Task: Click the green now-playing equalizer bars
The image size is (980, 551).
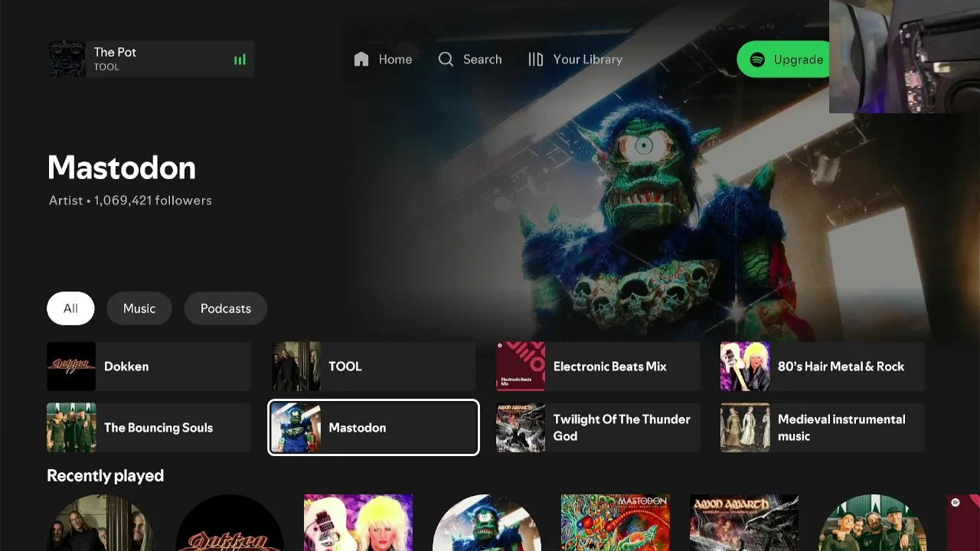Action: click(240, 60)
